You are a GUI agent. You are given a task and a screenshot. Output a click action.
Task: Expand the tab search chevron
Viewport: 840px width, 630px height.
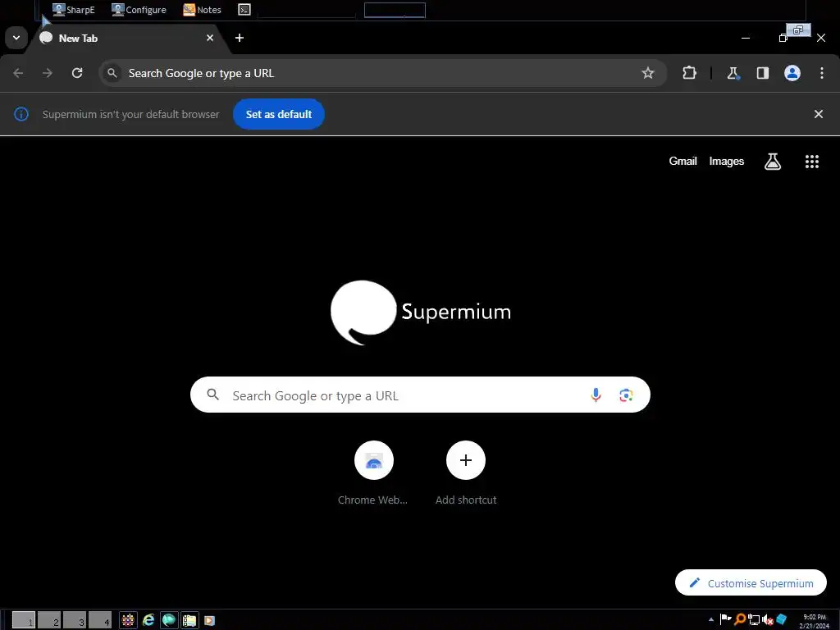click(x=16, y=38)
